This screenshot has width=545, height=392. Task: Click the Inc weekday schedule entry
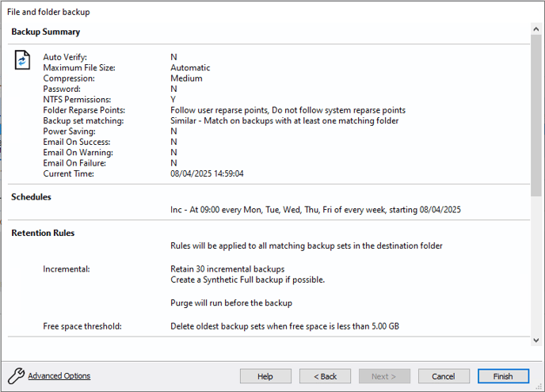pyautogui.click(x=315, y=210)
